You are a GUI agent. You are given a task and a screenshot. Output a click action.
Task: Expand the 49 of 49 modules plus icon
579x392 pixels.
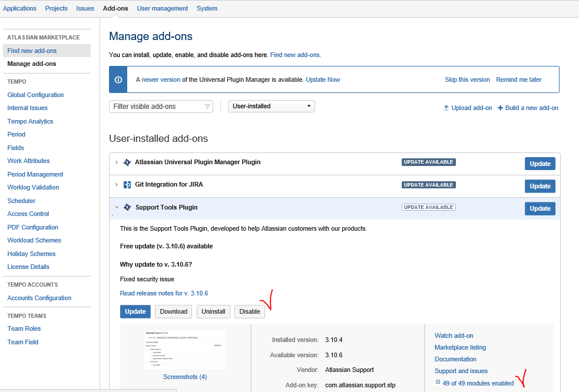click(438, 382)
